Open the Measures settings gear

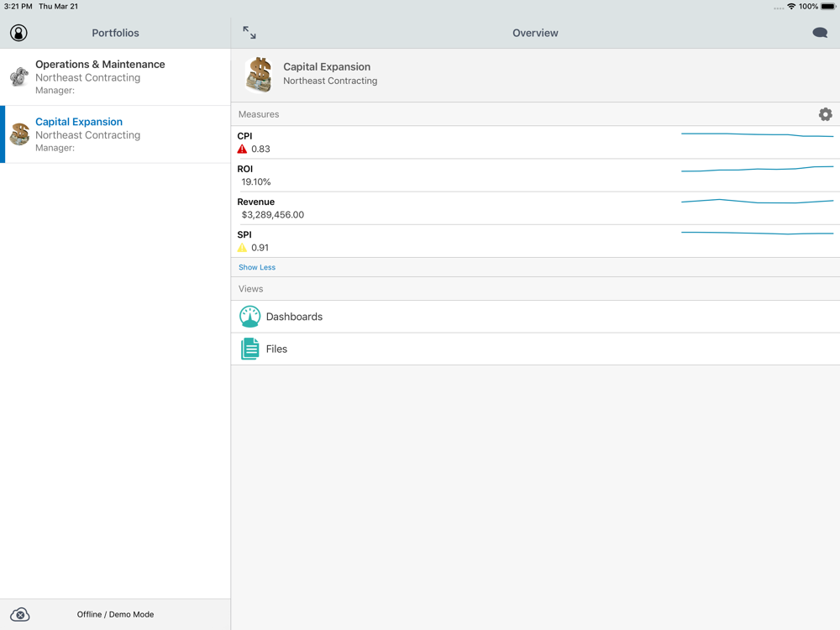(x=825, y=114)
